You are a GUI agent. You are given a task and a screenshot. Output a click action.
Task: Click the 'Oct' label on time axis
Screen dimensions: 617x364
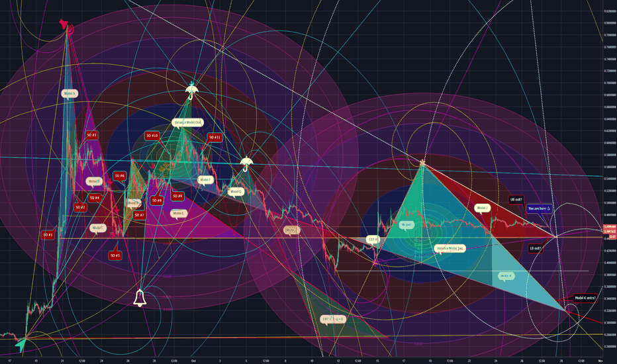click(193, 361)
